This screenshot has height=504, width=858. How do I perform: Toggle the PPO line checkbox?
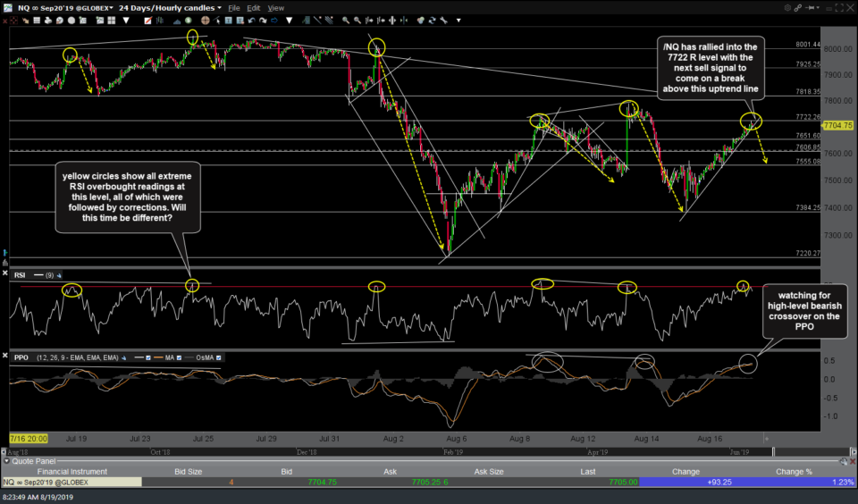(x=147, y=357)
